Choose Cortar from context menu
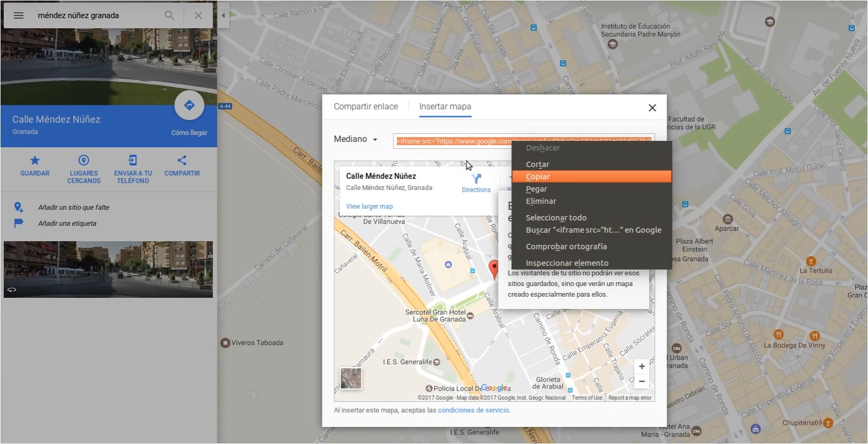Image resolution: width=868 pixels, height=444 pixels. pos(591,164)
